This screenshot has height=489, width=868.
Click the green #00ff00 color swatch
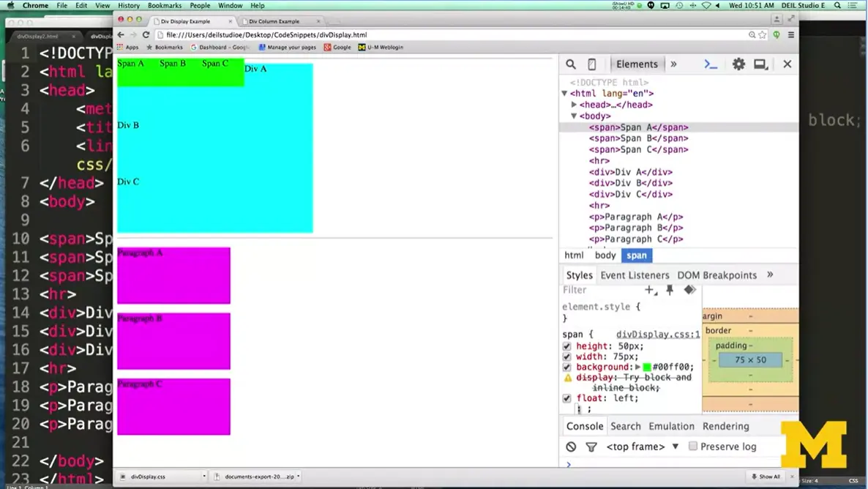pos(647,367)
